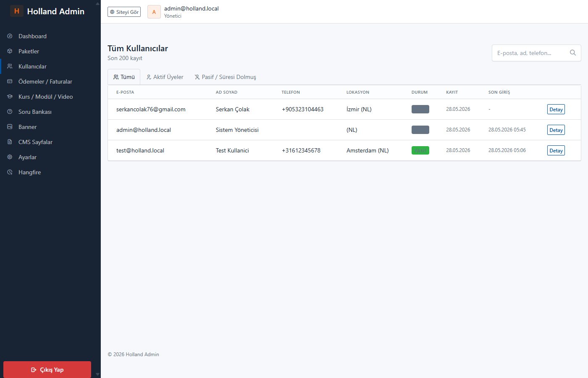The image size is (588, 378).
Task: Click the location Amsterdam (NL)
Action: 367,150
